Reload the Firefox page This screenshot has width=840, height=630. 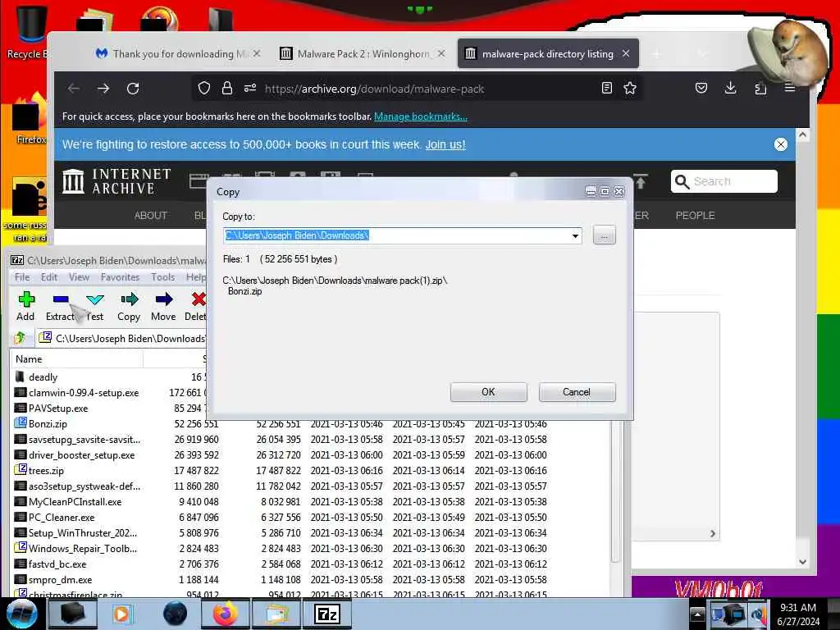coord(133,89)
